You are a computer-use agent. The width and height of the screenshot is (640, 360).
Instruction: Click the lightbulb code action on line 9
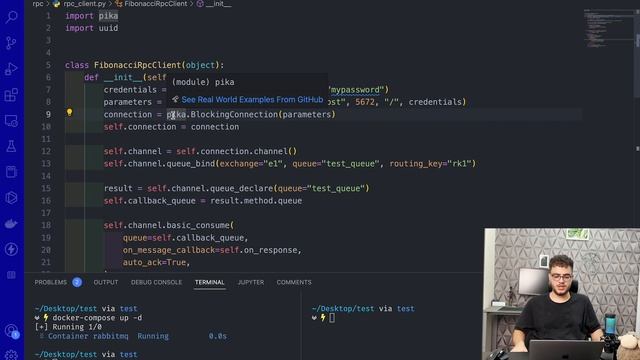(69, 113)
